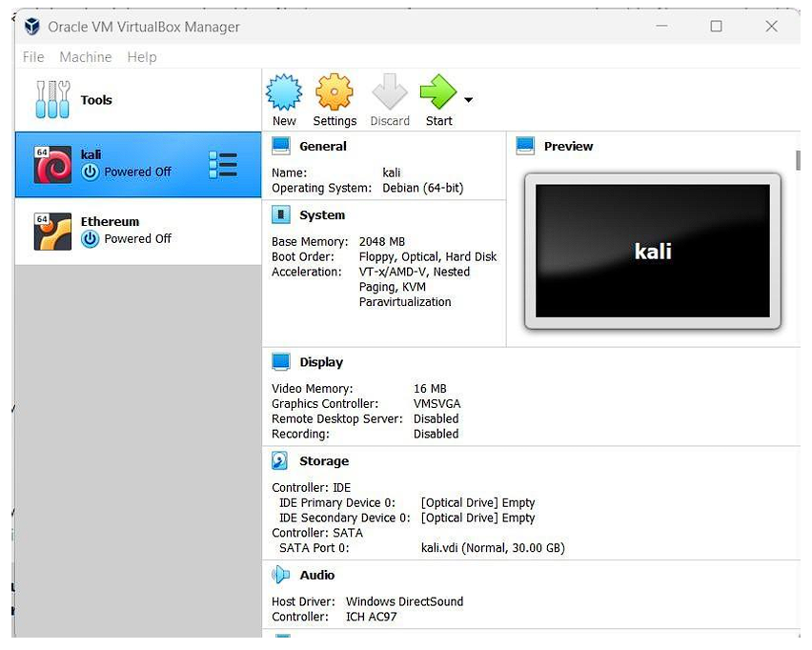Click the kali Debian swirl icon
This screenshot has height=650, width=812.
click(52, 165)
